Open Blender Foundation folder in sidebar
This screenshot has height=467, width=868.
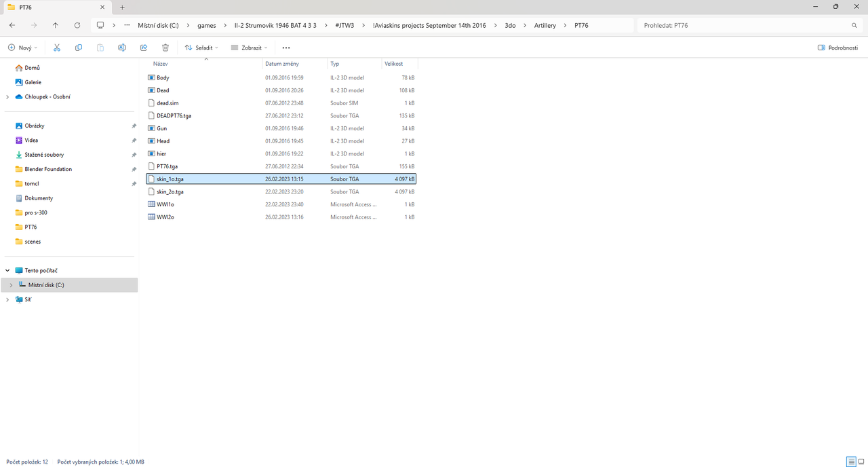tap(48, 169)
